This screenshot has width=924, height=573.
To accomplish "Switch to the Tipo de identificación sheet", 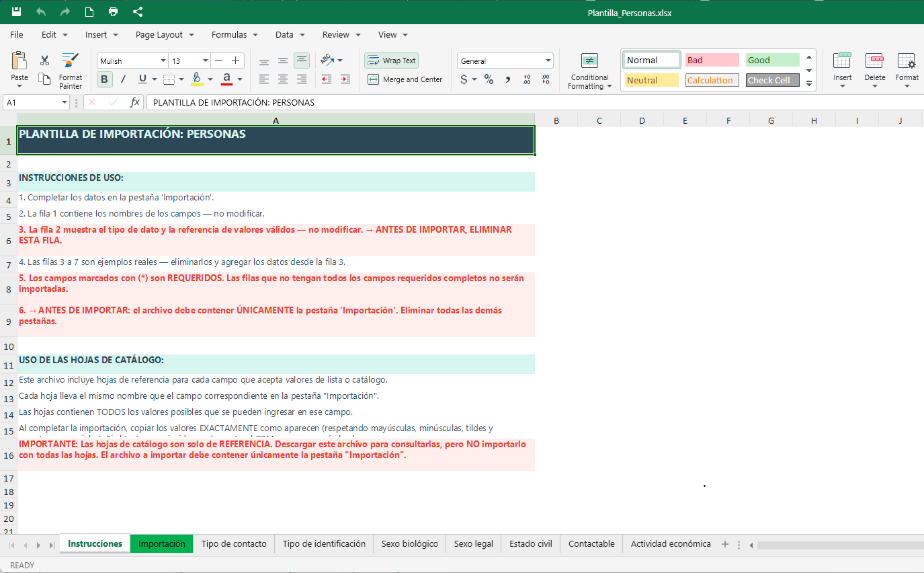I will click(x=324, y=543).
